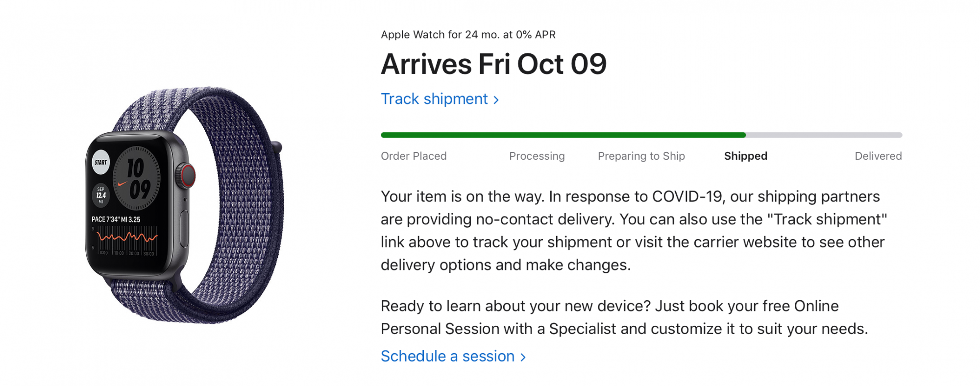This screenshot has height=386, width=980.
Task: Click the Nike swoosh logo on watch face
Action: click(x=122, y=184)
